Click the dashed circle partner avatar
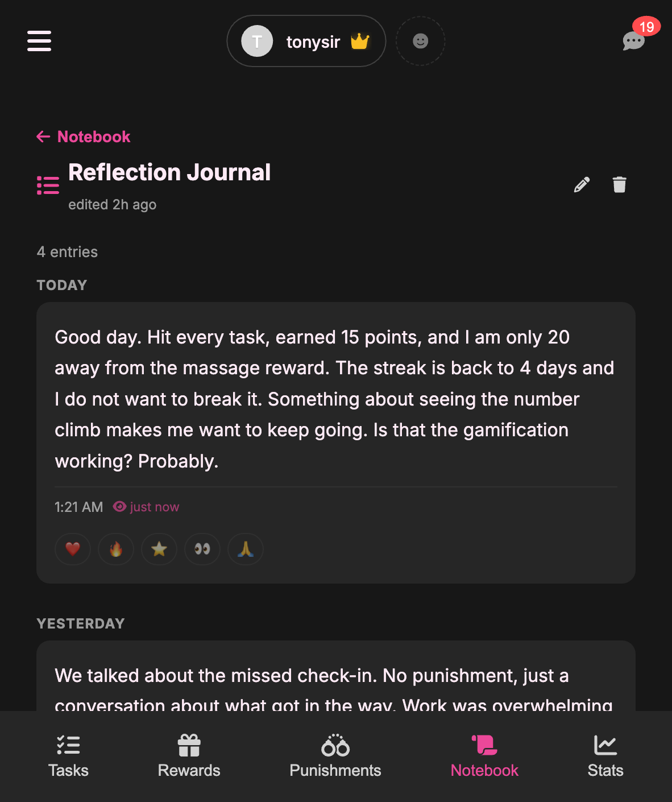The image size is (672, 802). point(420,41)
